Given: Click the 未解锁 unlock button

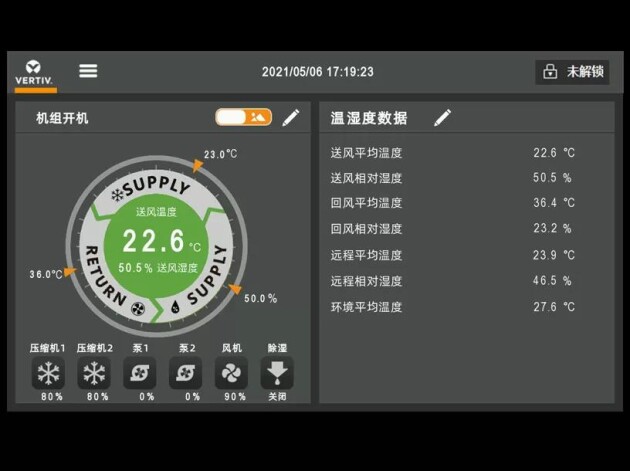Looking at the screenshot, I should tap(572, 72).
